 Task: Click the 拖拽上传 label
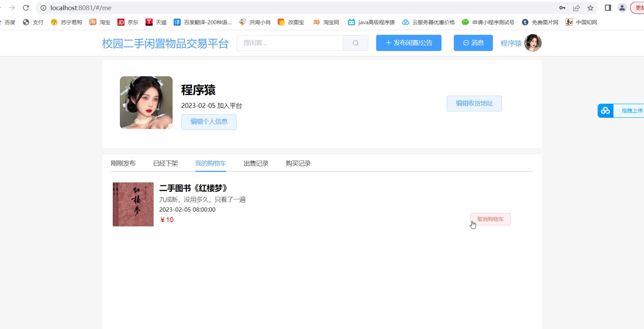(x=632, y=111)
